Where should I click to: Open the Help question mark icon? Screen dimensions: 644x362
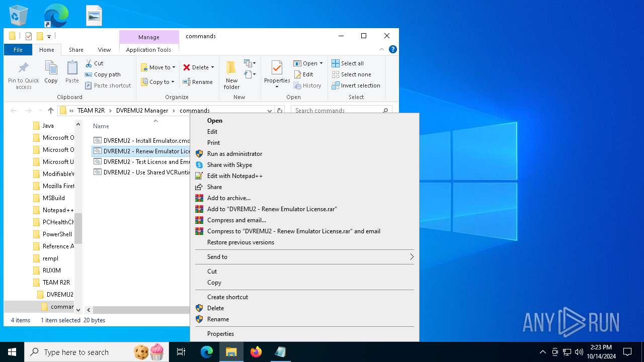393,49
